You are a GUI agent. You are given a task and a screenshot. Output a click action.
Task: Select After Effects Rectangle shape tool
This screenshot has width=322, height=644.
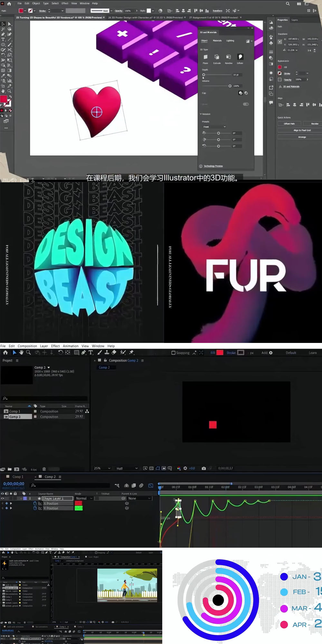click(x=77, y=353)
